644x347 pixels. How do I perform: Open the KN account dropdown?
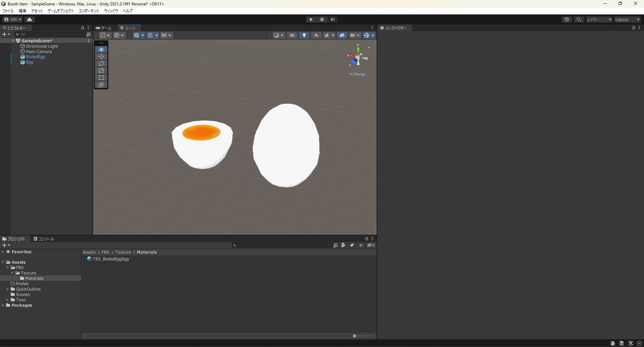pyautogui.click(x=13, y=20)
